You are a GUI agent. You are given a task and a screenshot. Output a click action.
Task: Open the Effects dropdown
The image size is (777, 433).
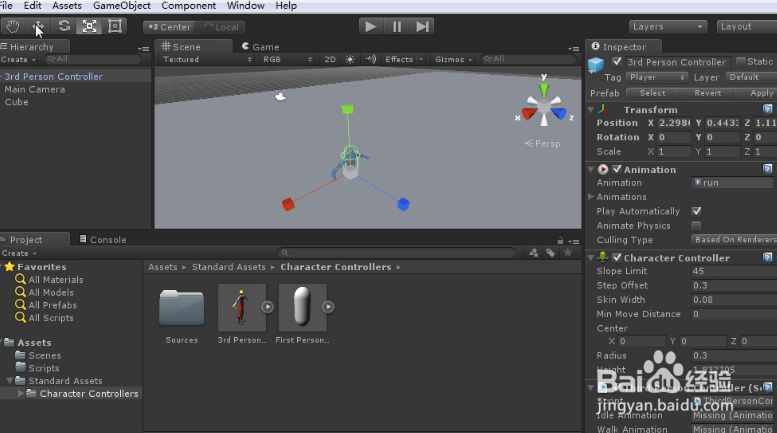(x=403, y=59)
